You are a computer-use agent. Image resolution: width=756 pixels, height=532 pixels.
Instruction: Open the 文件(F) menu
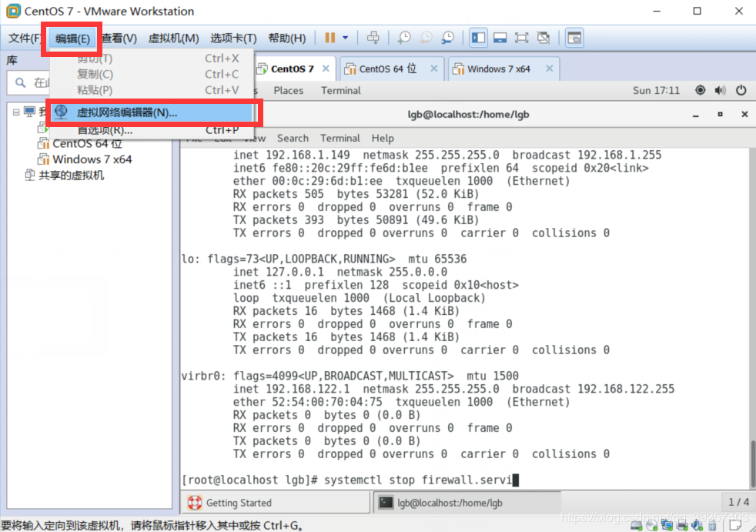pos(25,38)
